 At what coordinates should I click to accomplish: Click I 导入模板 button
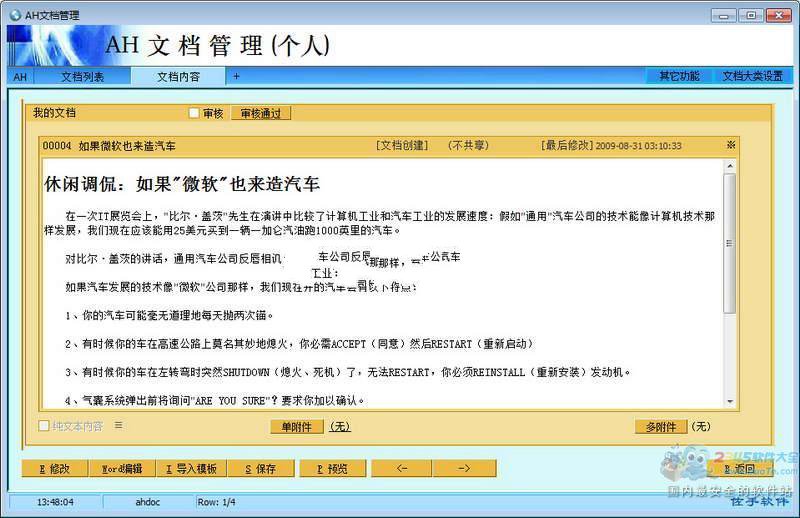191,468
